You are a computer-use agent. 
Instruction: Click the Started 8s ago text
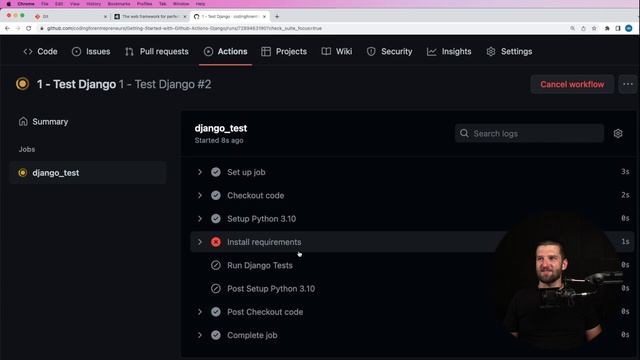pos(219,140)
